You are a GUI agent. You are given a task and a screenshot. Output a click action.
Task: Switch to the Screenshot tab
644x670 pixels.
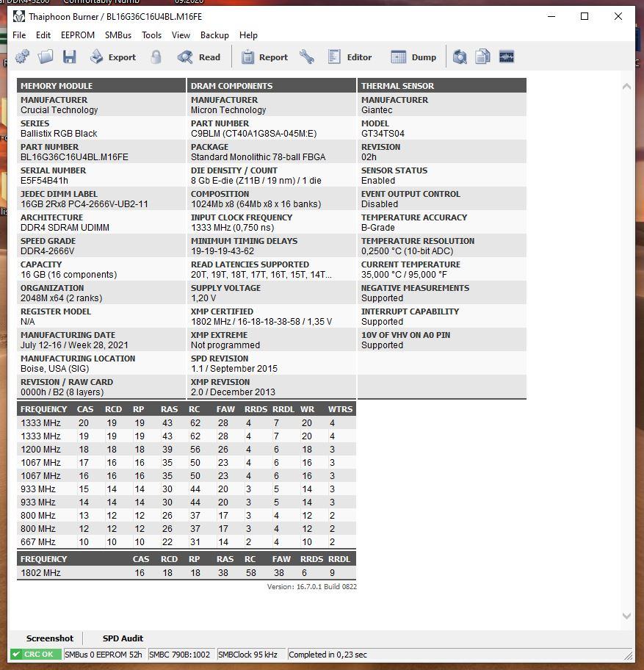click(x=49, y=638)
